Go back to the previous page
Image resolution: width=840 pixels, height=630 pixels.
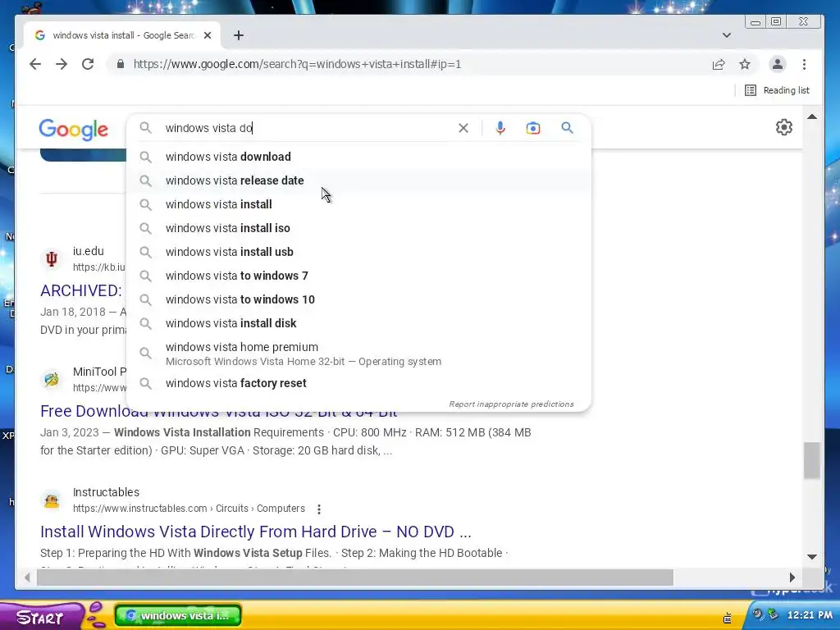[x=35, y=64]
